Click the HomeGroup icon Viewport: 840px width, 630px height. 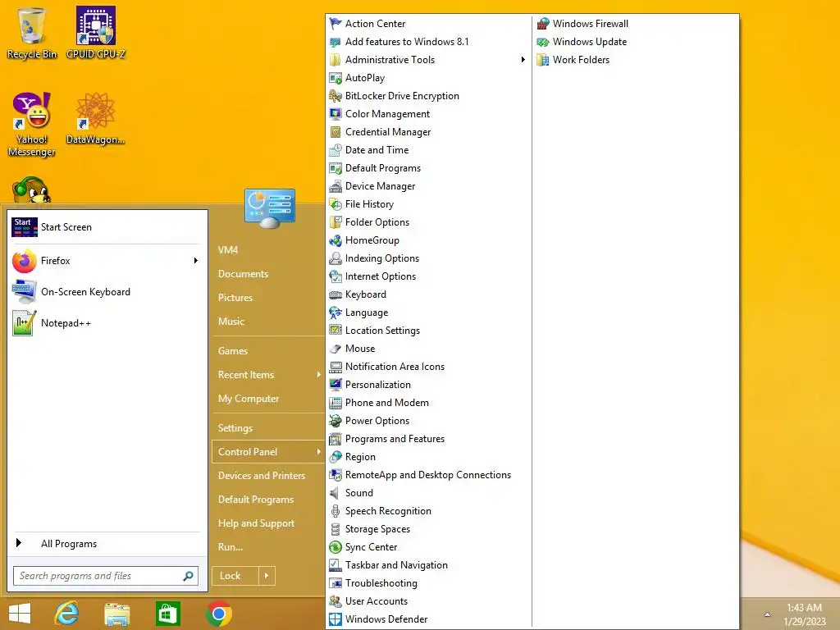click(336, 240)
